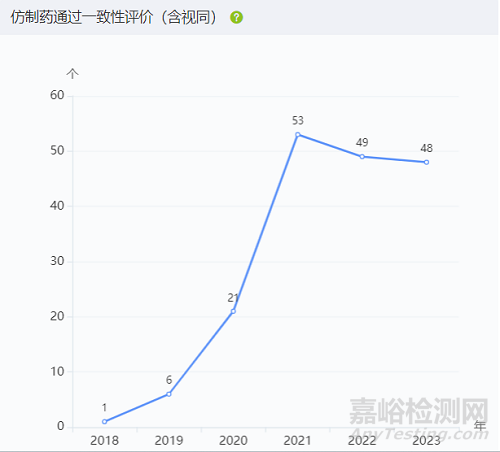This screenshot has width=500, height=452.
Task: Select the 2021 peak data point
Action: [298, 135]
